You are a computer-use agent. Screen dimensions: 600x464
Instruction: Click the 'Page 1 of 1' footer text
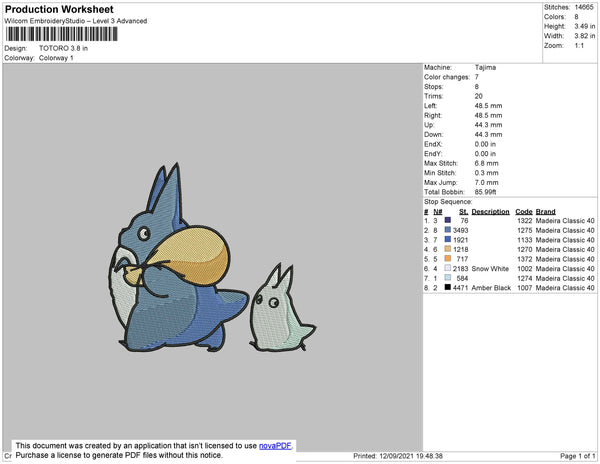point(577,456)
